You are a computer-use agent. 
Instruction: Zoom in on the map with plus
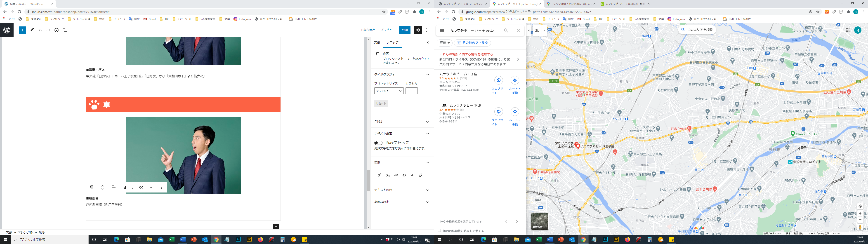coord(860,213)
